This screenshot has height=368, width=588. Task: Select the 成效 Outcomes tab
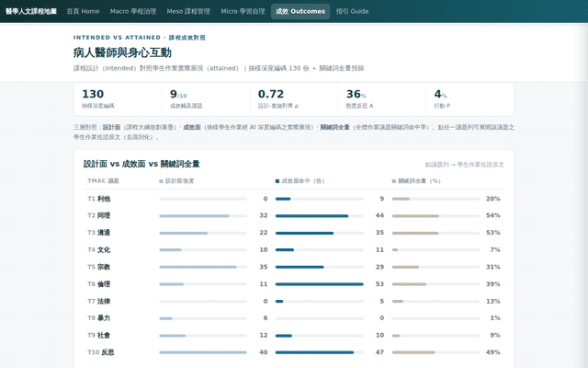tap(300, 11)
